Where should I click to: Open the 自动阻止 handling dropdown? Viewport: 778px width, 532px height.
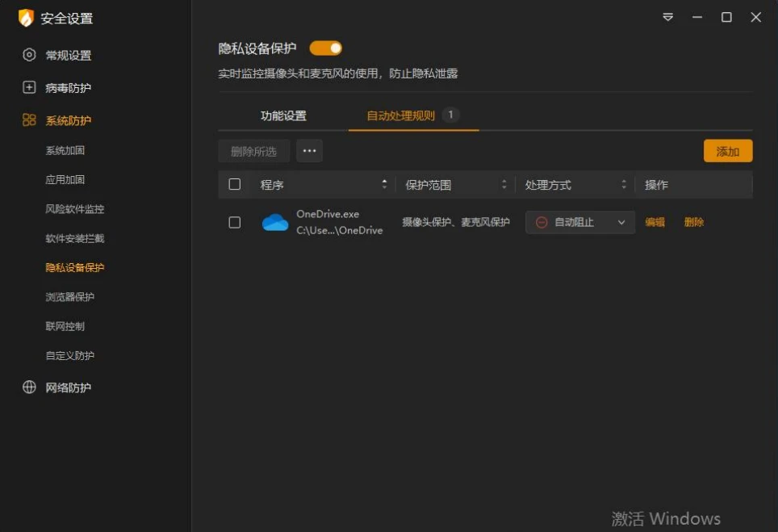[x=580, y=222]
